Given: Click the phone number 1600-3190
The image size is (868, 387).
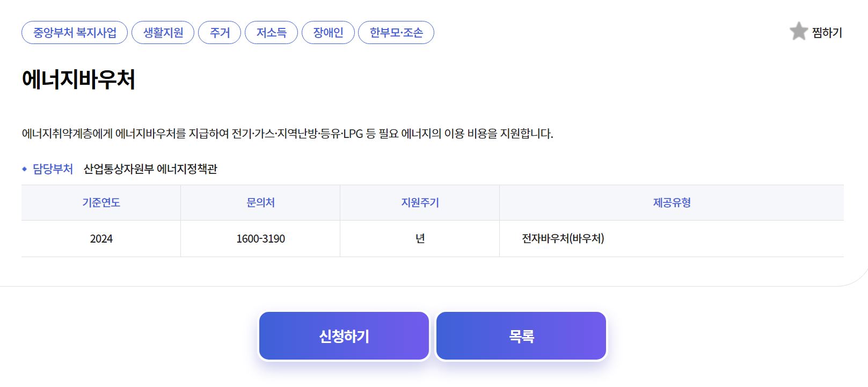Looking at the screenshot, I should (260, 238).
